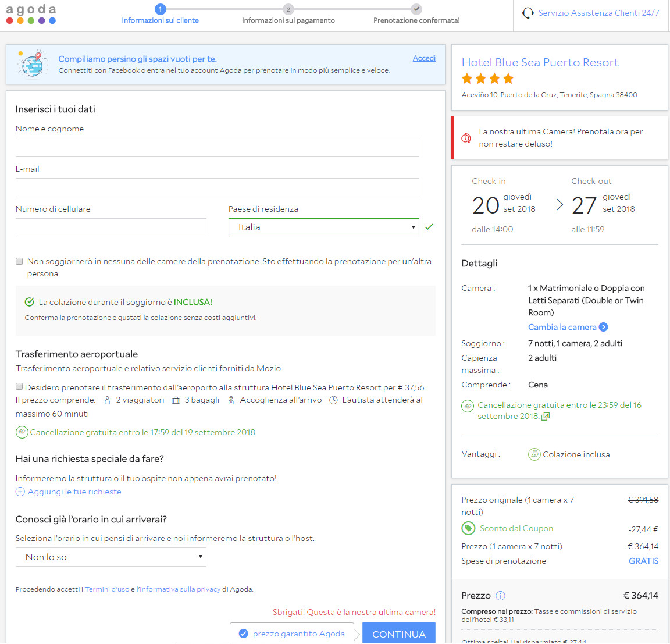This screenshot has height=644, width=670.
Task: Select the Trasferimento aeroportuale heading
Action: [77, 354]
